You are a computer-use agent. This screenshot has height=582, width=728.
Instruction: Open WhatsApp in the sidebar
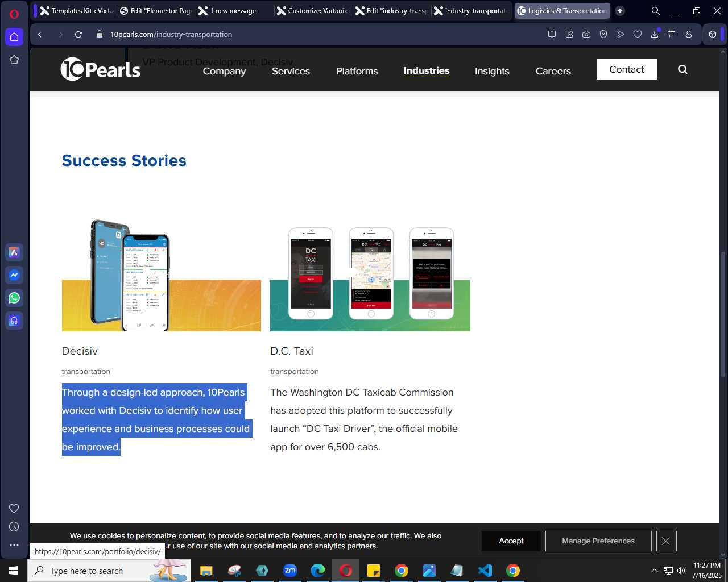[x=14, y=298]
